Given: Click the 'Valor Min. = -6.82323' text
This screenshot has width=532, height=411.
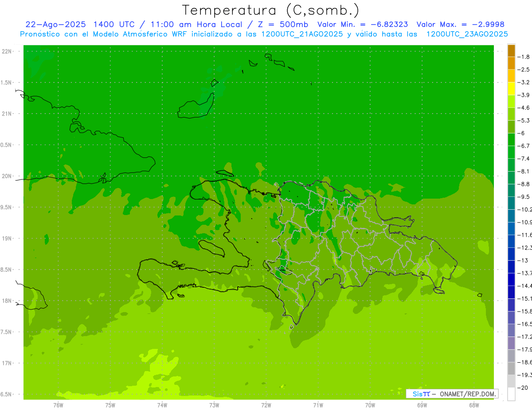Looking at the screenshot, I should click(363, 24).
